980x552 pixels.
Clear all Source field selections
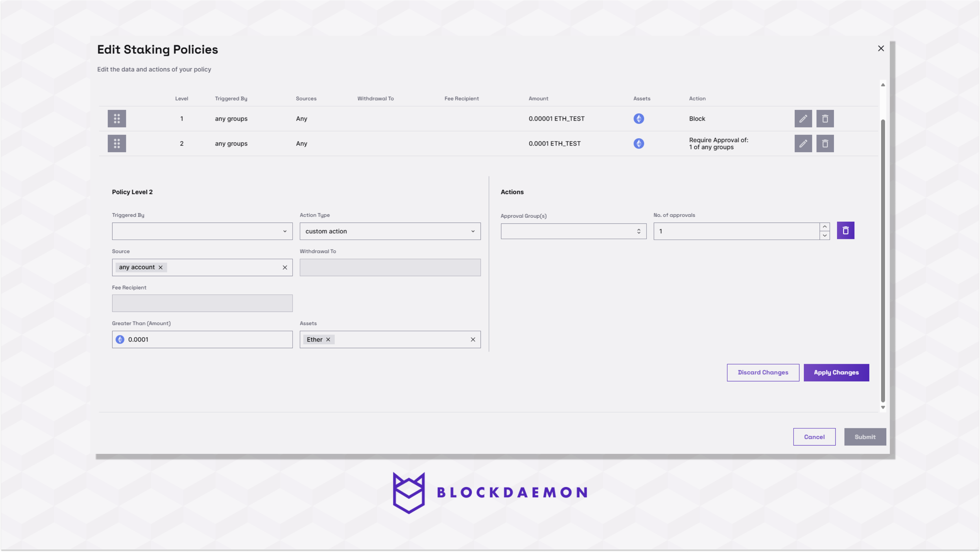tap(285, 267)
